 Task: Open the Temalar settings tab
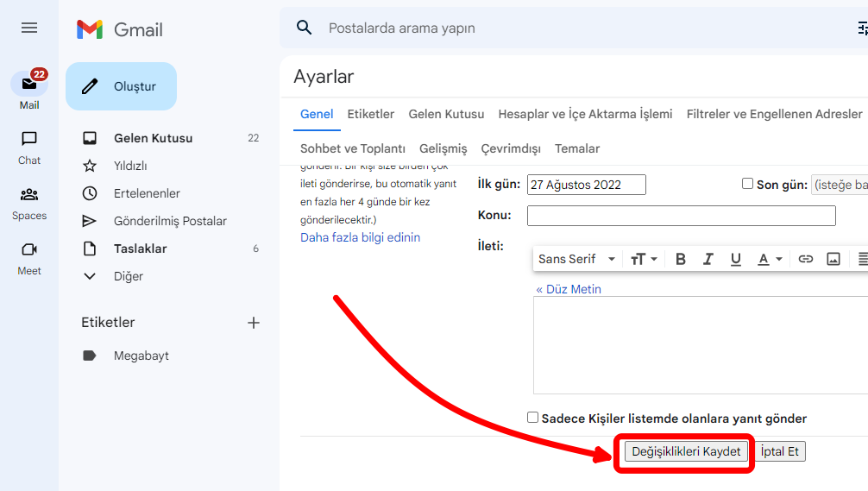click(x=577, y=148)
